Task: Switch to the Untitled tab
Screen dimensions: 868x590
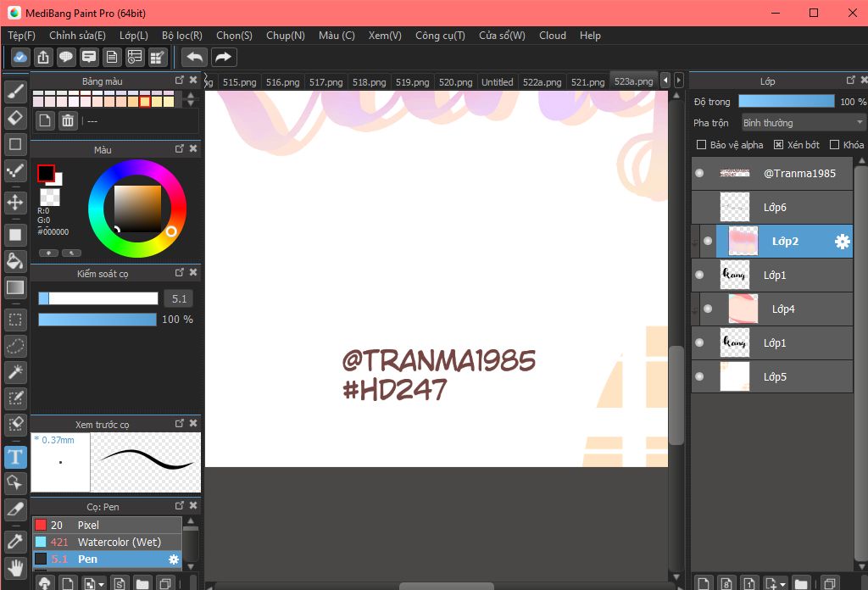Action: click(x=497, y=82)
